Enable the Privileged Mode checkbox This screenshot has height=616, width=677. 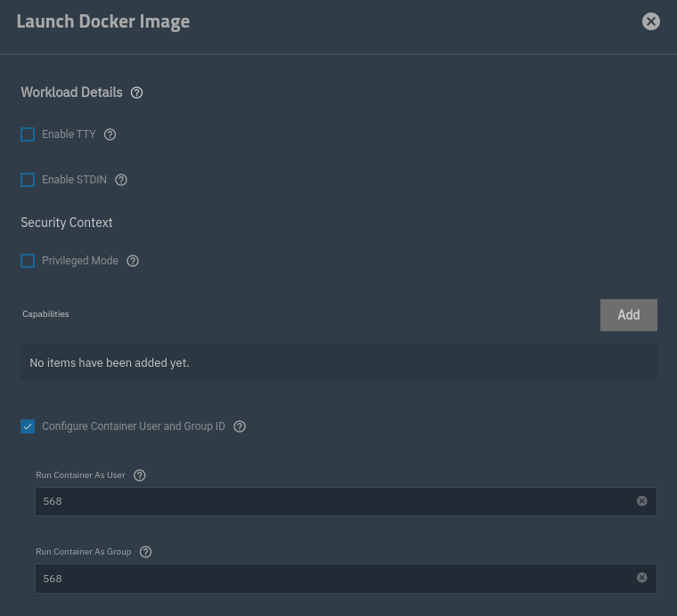pos(28,261)
